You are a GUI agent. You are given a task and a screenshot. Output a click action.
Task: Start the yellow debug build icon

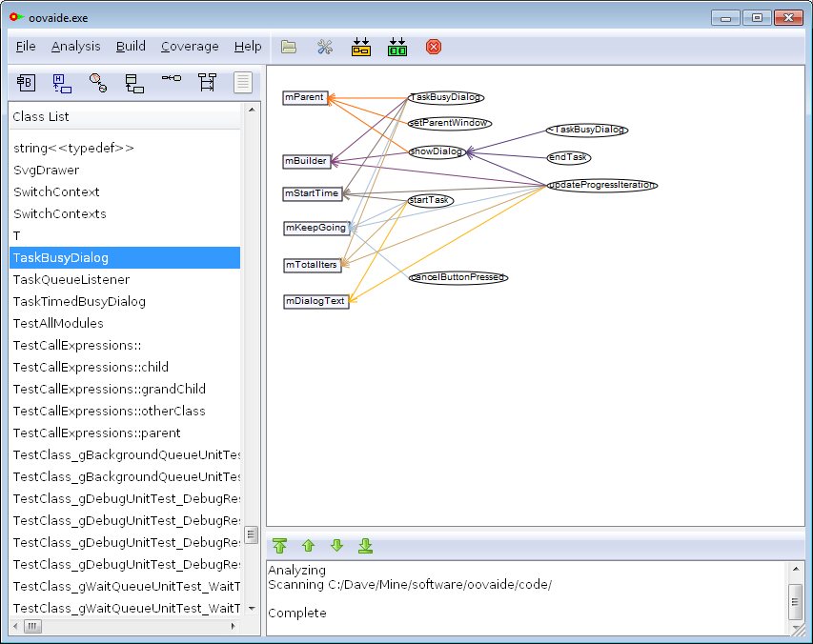[x=361, y=47]
